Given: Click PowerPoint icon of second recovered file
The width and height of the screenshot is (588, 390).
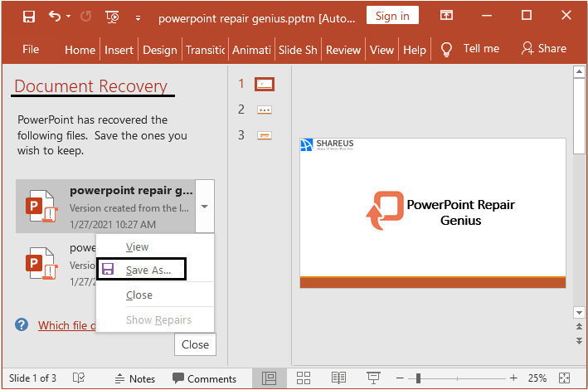Looking at the screenshot, I should pyautogui.click(x=41, y=264).
